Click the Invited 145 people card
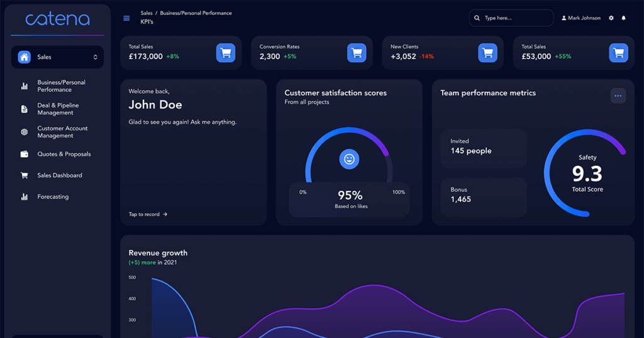This screenshot has height=338, width=644. coord(484,148)
